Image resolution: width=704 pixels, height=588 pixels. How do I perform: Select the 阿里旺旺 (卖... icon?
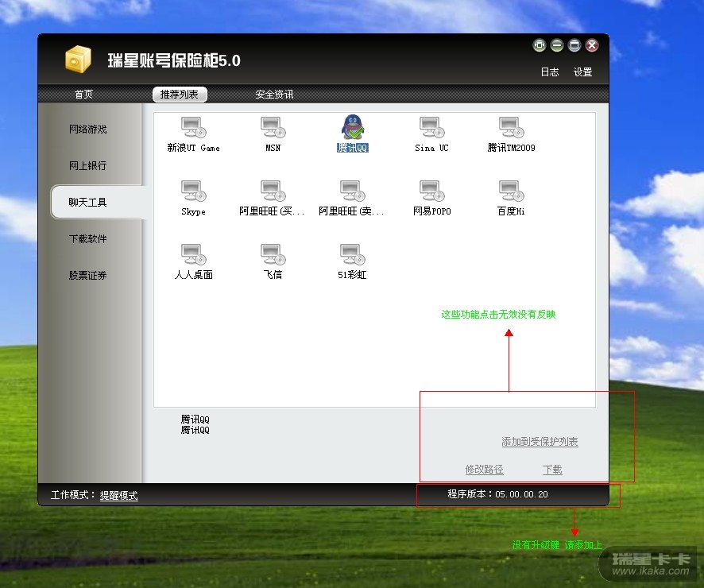[353, 191]
